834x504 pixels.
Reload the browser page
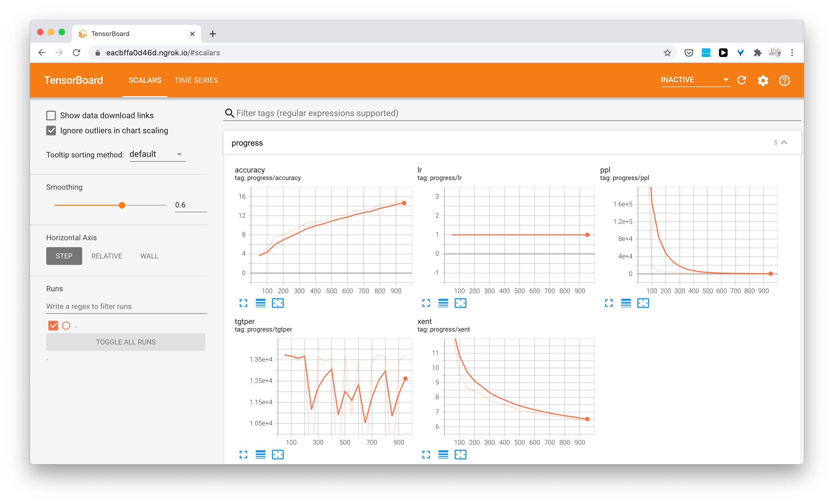pos(77,53)
